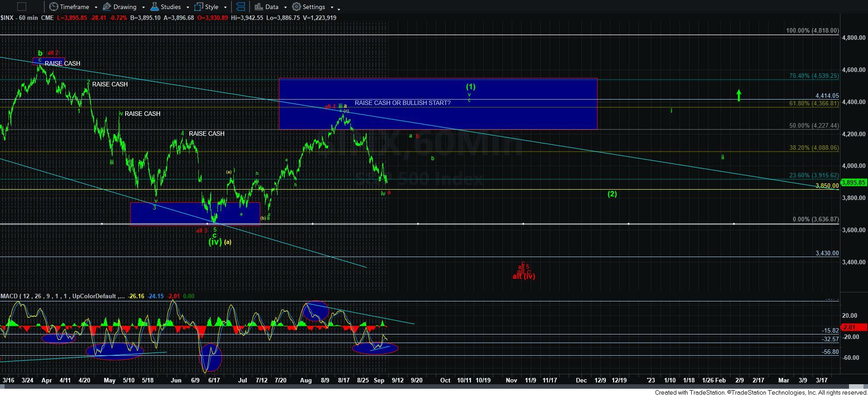This screenshot has width=868, height=396.
Task: Click the 4,414.05 level label
Action: point(827,95)
